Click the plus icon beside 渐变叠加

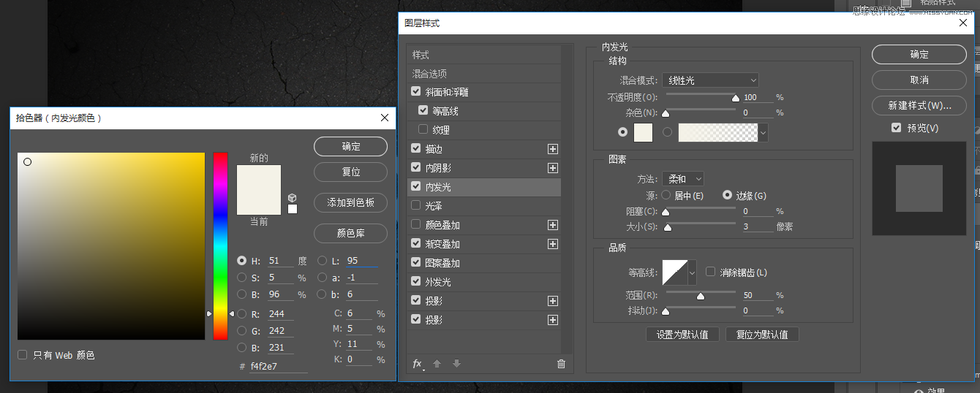pyautogui.click(x=553, y=244)
